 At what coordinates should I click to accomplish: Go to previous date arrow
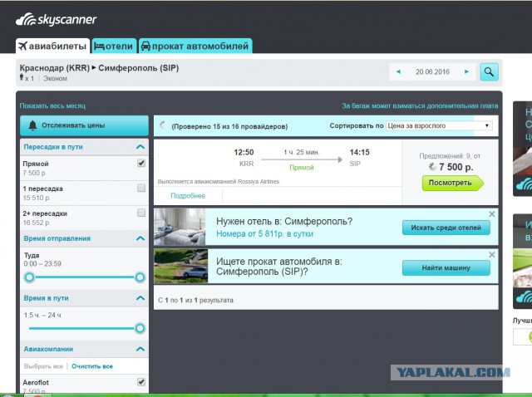pyautogui.click(x=398, y=71)
